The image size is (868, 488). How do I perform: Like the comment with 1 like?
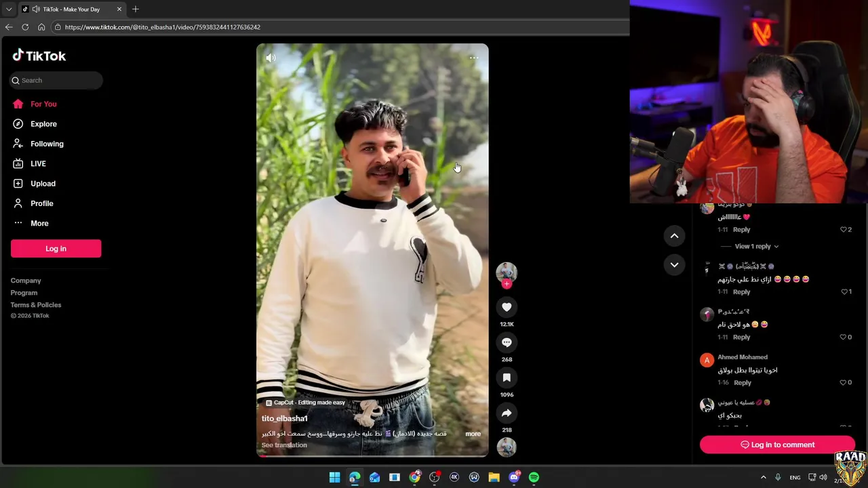(x=844, y=292)
